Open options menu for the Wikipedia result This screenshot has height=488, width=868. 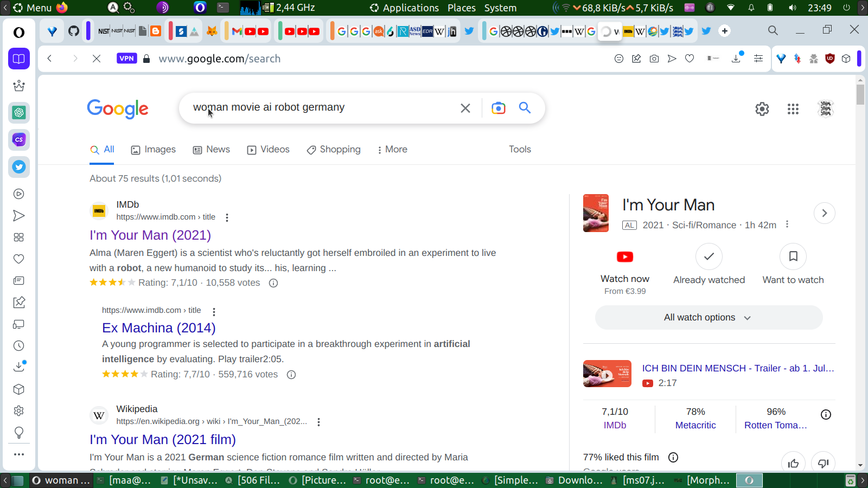tap(318, 422)
